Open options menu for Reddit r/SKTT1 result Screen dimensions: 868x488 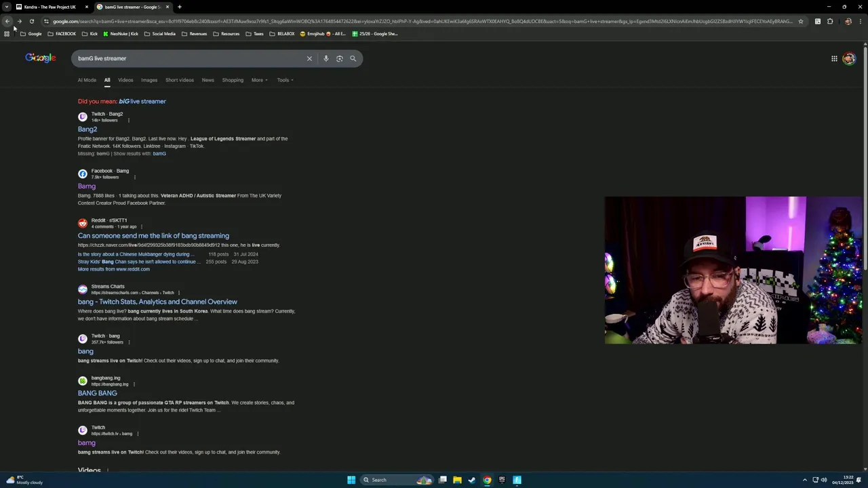[142, 226]
